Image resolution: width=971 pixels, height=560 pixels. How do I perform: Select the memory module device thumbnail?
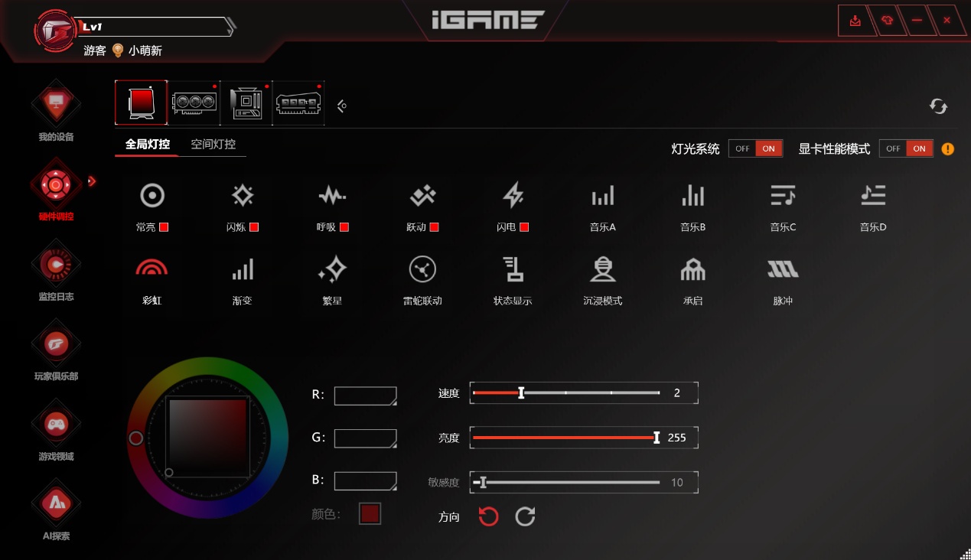pyautogui.click(x=298, y=103)
